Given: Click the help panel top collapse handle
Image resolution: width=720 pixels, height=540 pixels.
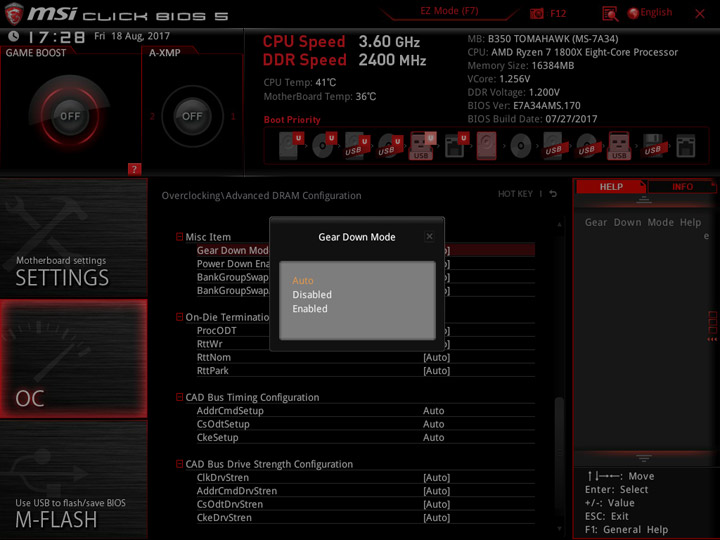Looking at the screenshot, I should pyautogui.click(x=643, y=200).
